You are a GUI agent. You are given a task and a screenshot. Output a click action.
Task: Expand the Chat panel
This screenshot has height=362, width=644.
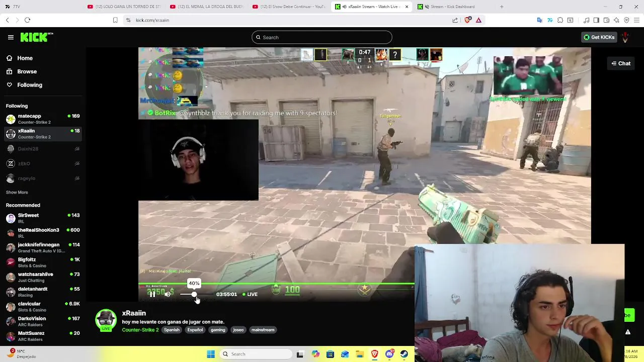[621, 63]
